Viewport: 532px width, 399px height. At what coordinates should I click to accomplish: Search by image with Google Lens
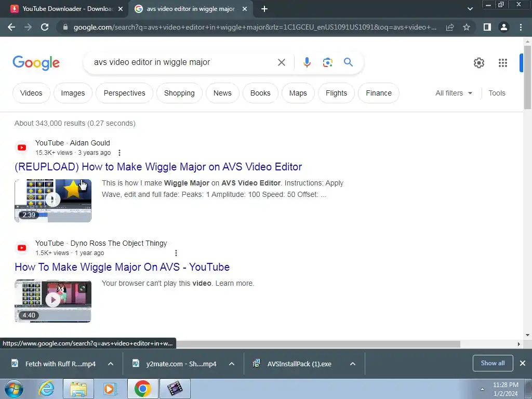click(x=327, y=62)
